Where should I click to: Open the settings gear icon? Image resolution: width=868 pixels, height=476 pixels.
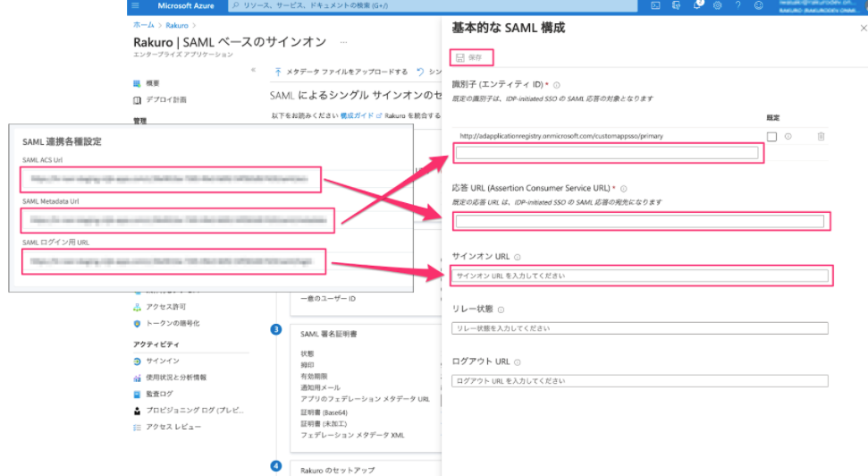pyautogui.click(x=718, y=5)
